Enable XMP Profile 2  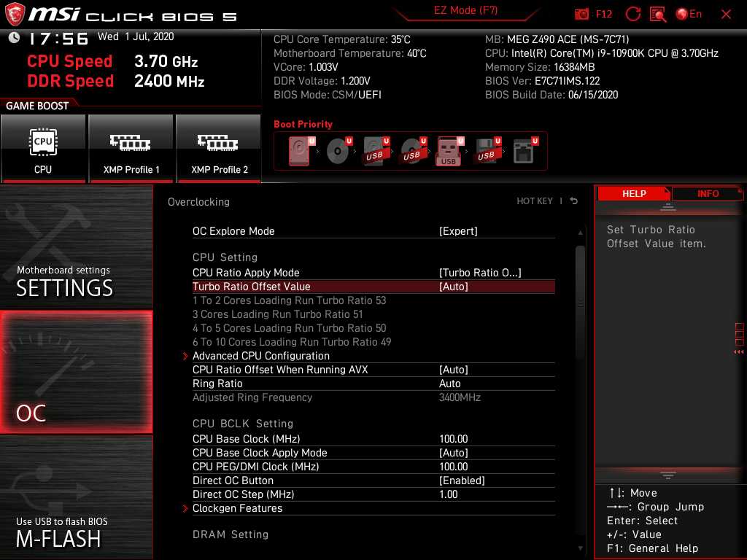click(218, 149)
